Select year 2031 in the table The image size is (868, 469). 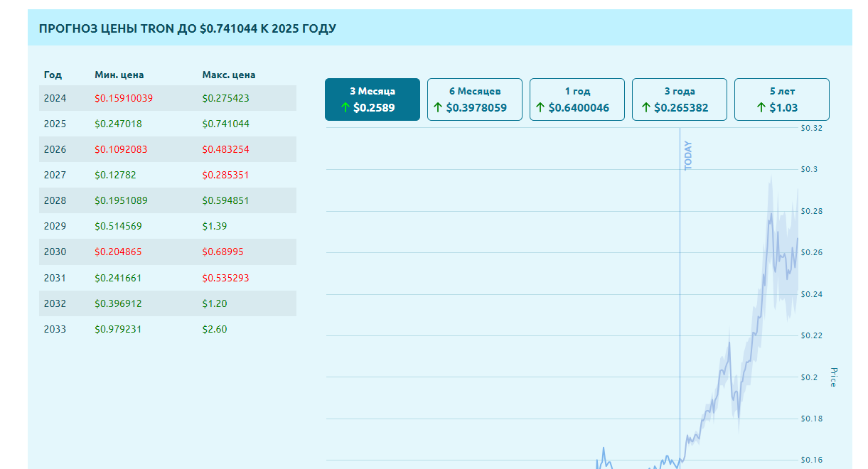tap(55, 278)
